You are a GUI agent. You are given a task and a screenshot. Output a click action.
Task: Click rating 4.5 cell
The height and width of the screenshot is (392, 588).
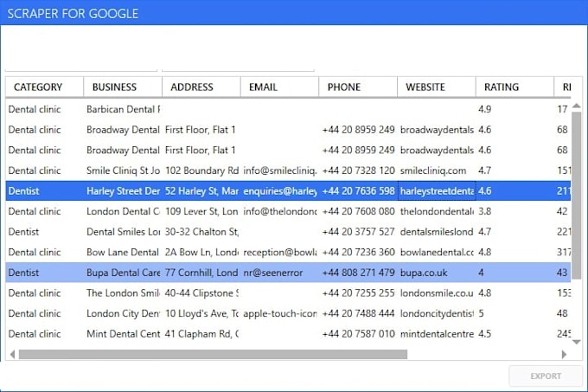514,334
